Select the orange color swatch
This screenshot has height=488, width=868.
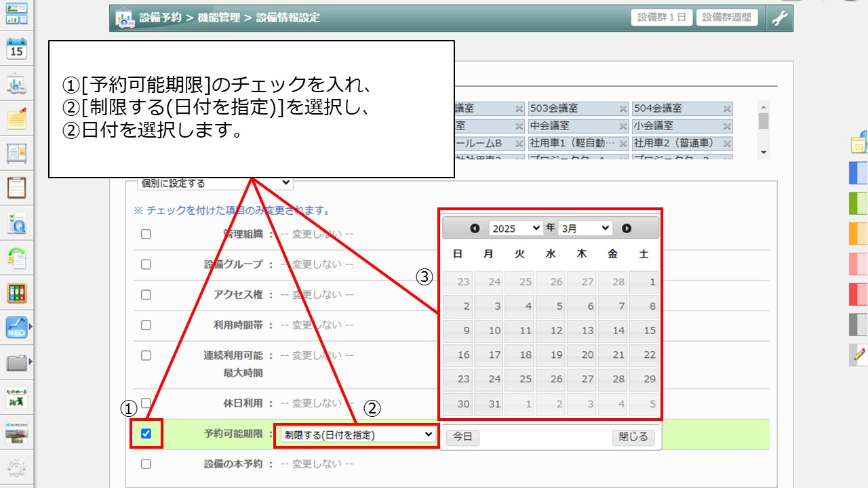pyautogui.click(x=859, y=232)
